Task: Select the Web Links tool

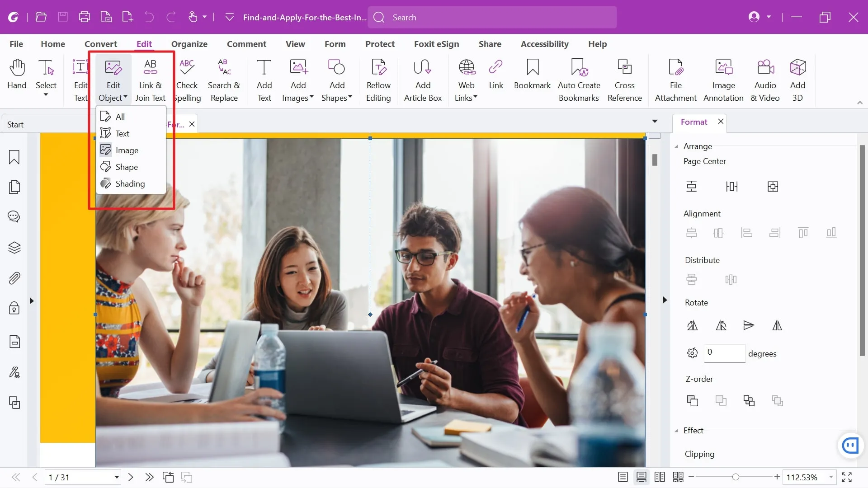Action: (x=466, y=78)
